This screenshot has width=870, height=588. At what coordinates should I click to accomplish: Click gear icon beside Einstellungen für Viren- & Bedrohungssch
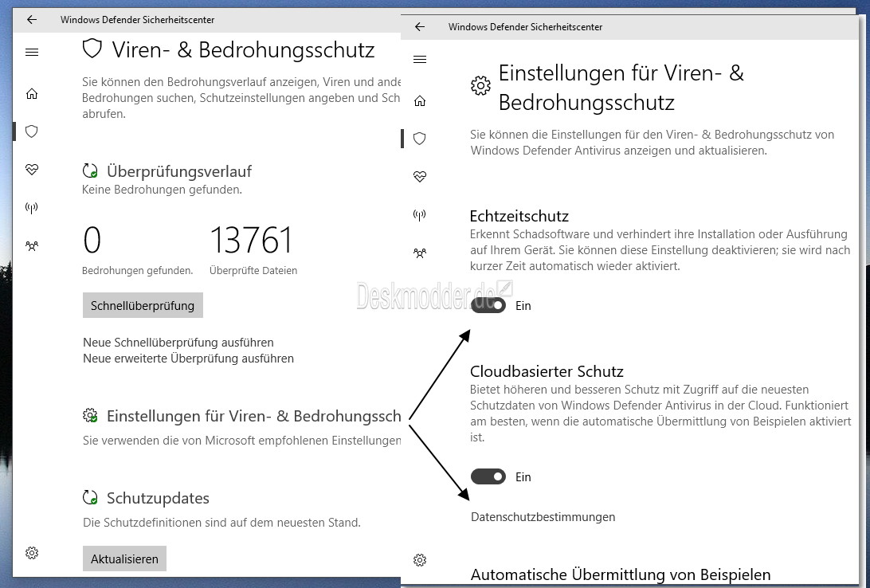click(90, 415)
